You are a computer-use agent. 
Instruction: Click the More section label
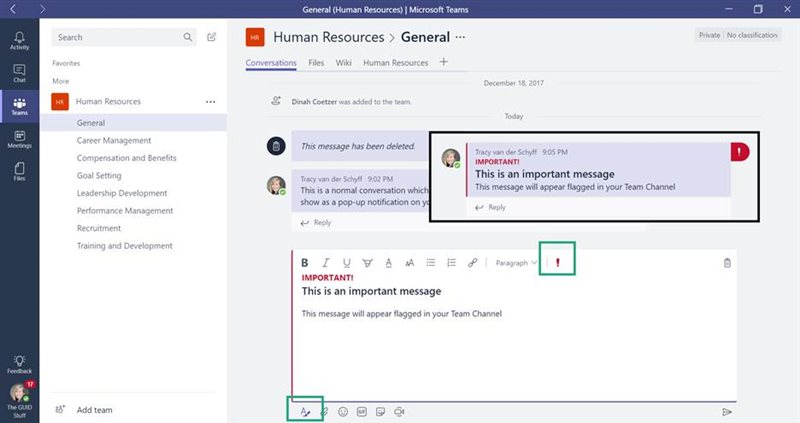click(x=60, y=81)
